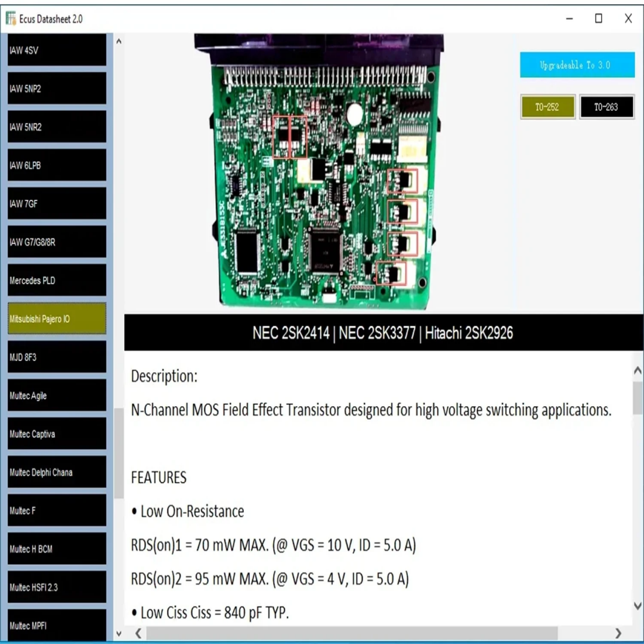Screen dimensions: 644x644
Task: Open Multec Agile entry
Action: (57, 395)
